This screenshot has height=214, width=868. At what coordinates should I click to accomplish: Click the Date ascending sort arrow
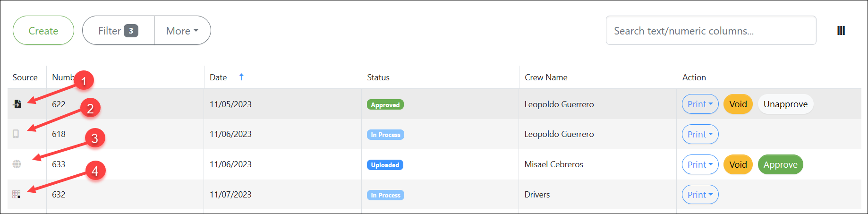(241, 77)
